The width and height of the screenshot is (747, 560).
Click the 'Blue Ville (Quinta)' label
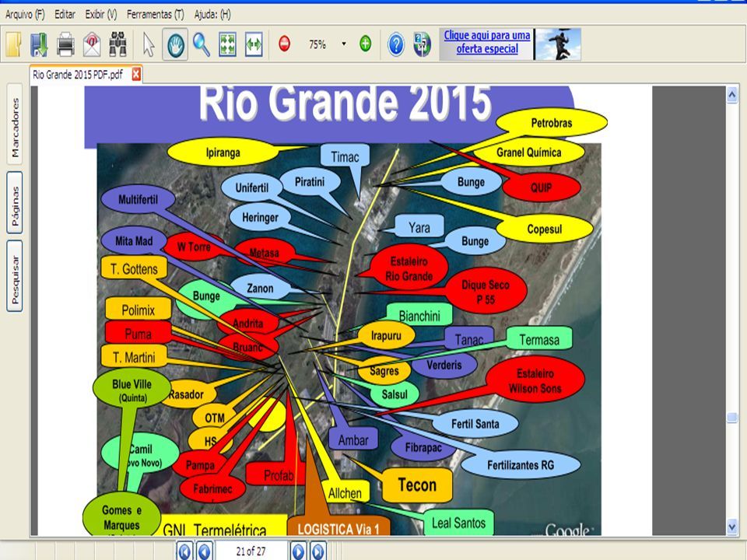pos(132,390)
